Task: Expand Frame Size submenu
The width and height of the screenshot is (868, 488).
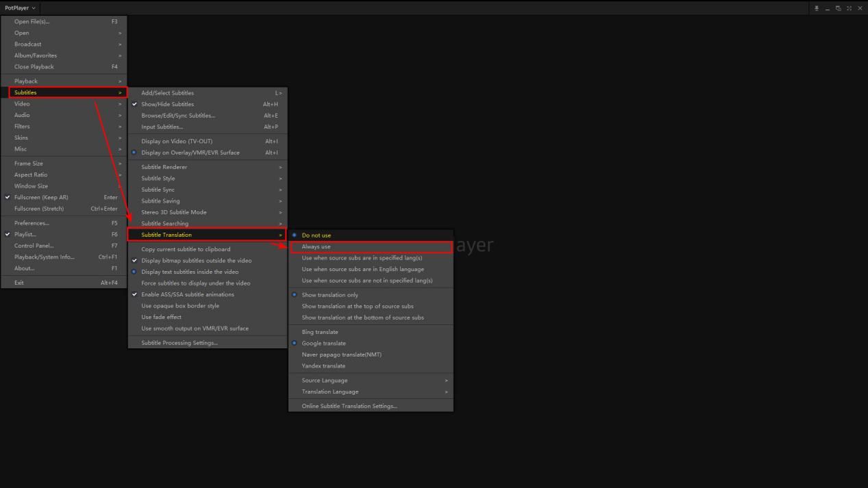Action: point(64,163)
